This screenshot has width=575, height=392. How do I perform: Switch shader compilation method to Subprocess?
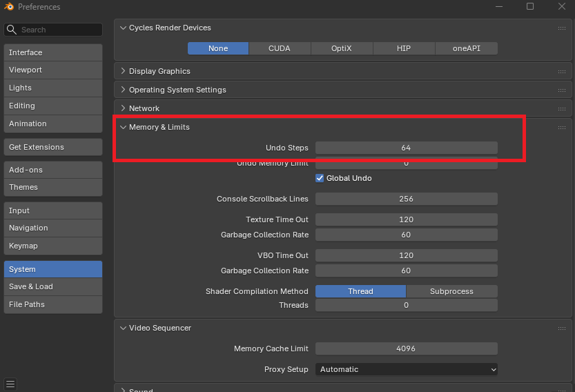click(x=451, y=291)
